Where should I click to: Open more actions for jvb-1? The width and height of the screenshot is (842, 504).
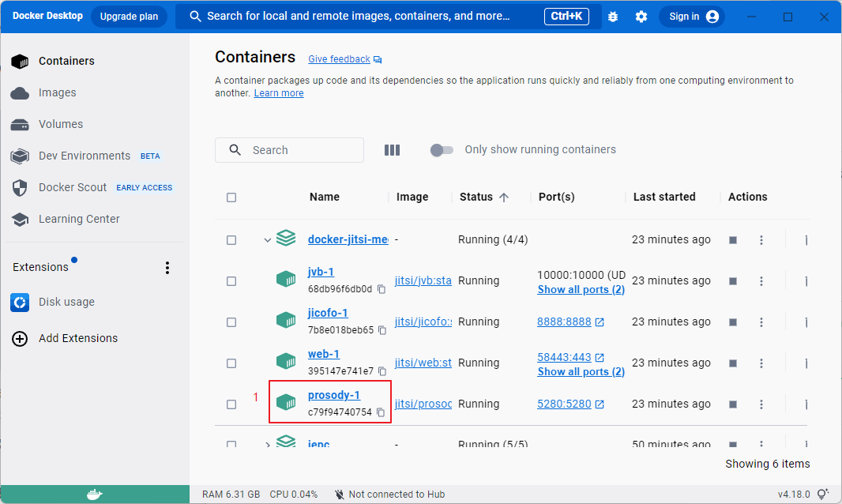point(761,281)
